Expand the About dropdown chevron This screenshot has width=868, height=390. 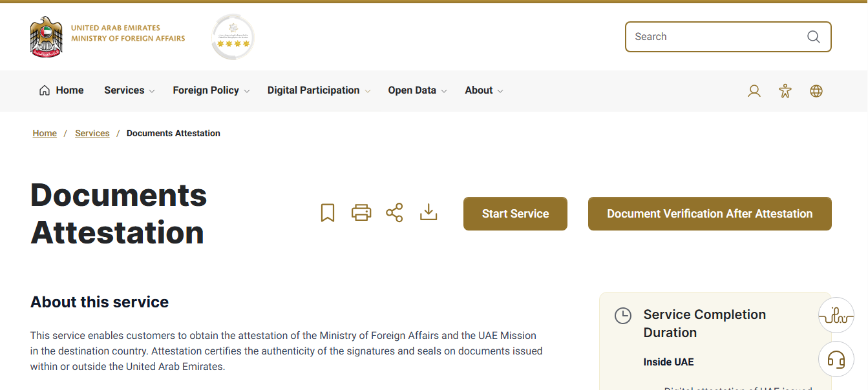[x=501, y=91]
